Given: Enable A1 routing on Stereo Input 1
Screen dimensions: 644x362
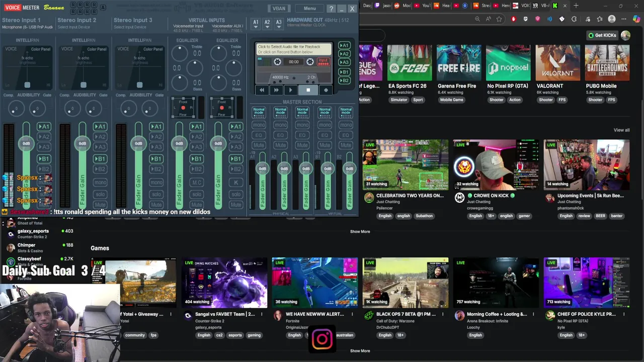Looking at the screenshot, I should click(x=44, y=127).
